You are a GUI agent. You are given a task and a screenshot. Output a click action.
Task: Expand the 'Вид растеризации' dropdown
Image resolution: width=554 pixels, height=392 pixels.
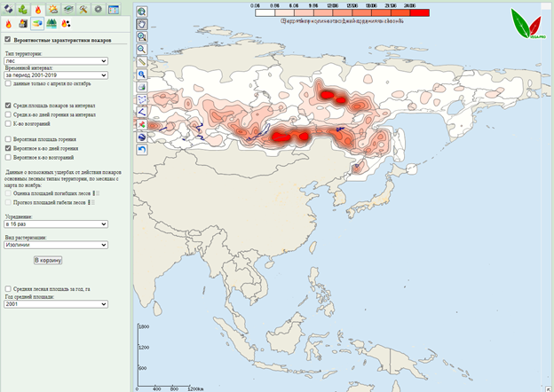click(x=55, y=245)
